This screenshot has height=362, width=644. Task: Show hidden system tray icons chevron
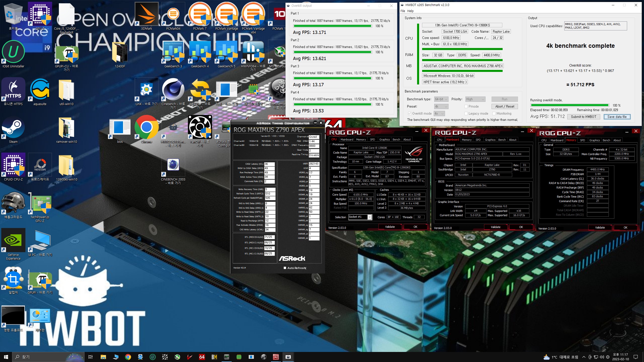(x=584, y=357)
